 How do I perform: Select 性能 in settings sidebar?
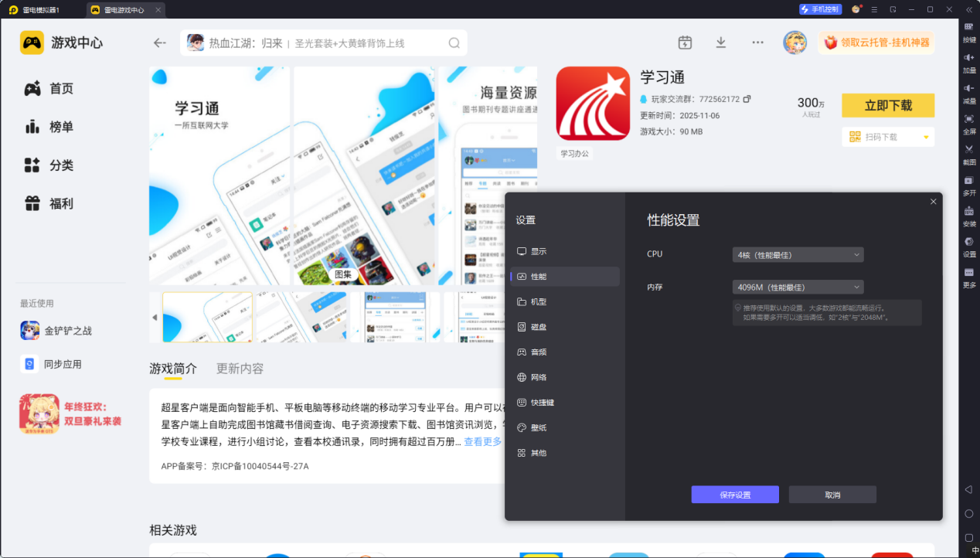pyautogui.click(x=565, y=277)
